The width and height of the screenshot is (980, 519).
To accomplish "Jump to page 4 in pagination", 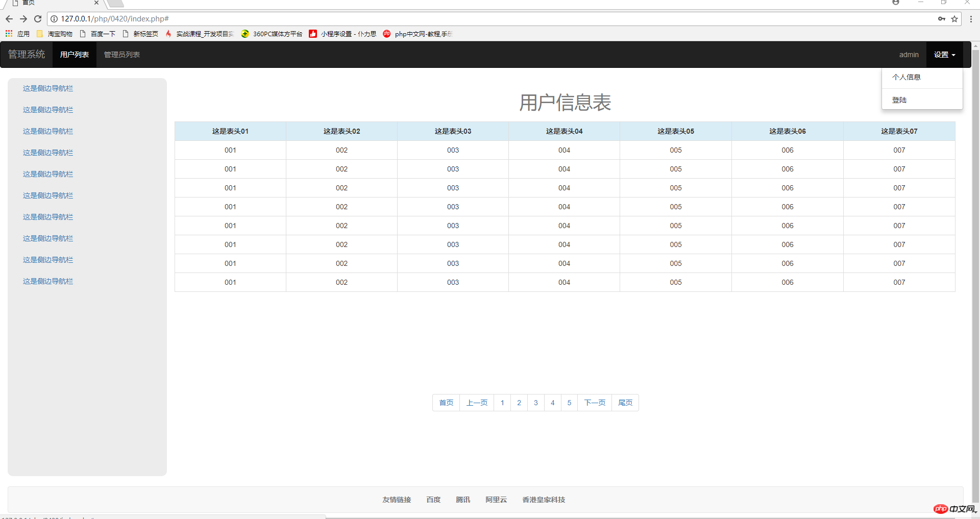I will pyautogui.click(x=553, y=403).
